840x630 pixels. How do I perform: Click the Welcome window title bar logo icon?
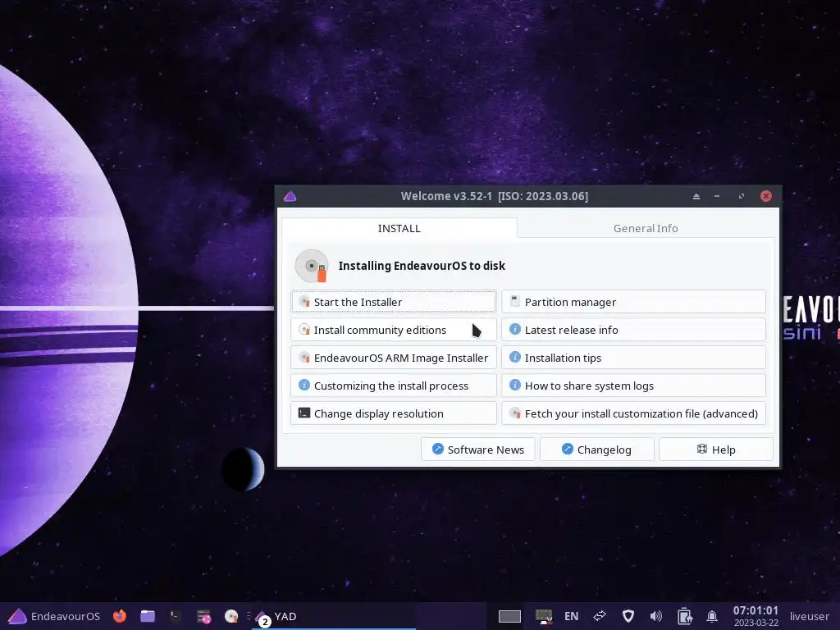point(290,196)
